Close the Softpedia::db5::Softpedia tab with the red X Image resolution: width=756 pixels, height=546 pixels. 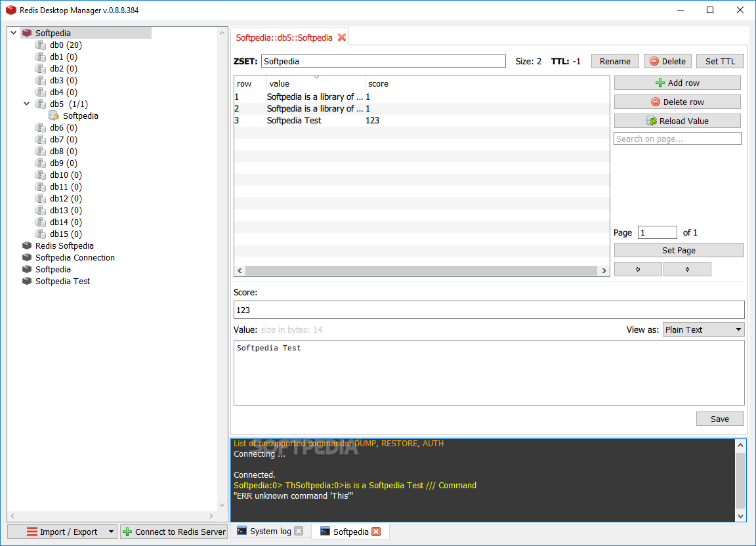342,37
